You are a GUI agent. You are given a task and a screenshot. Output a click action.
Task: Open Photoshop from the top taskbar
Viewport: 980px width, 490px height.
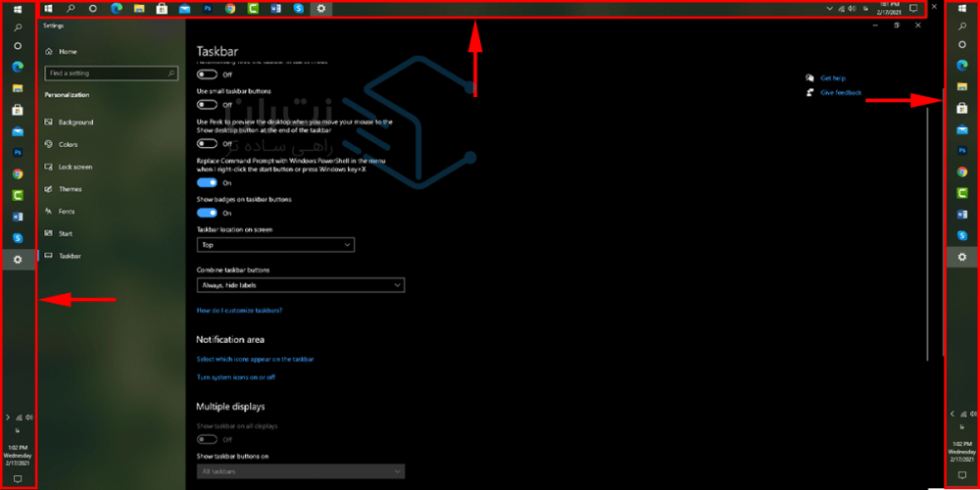207,8
